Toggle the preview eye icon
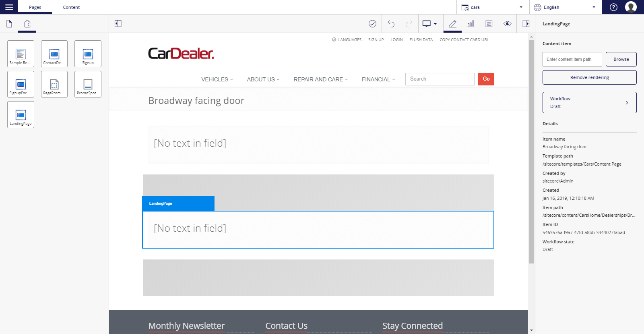 pos(508,24)
